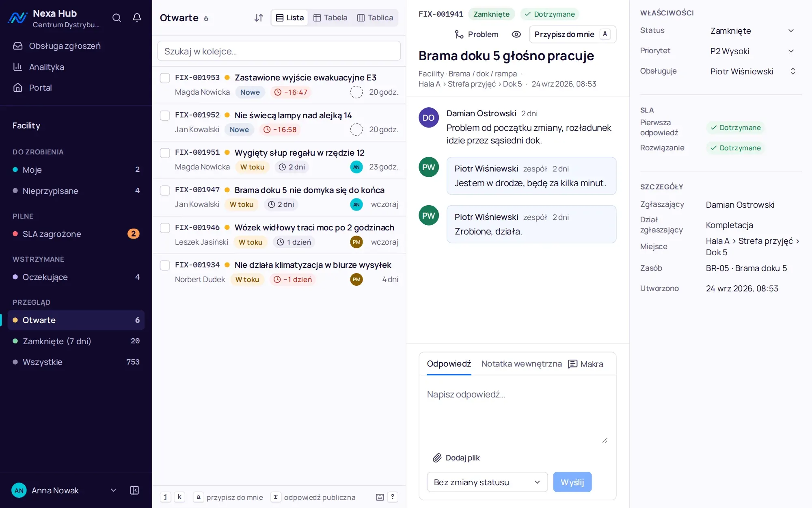Open the unassigned avatar on FIX-001953

tap(356, 92)
